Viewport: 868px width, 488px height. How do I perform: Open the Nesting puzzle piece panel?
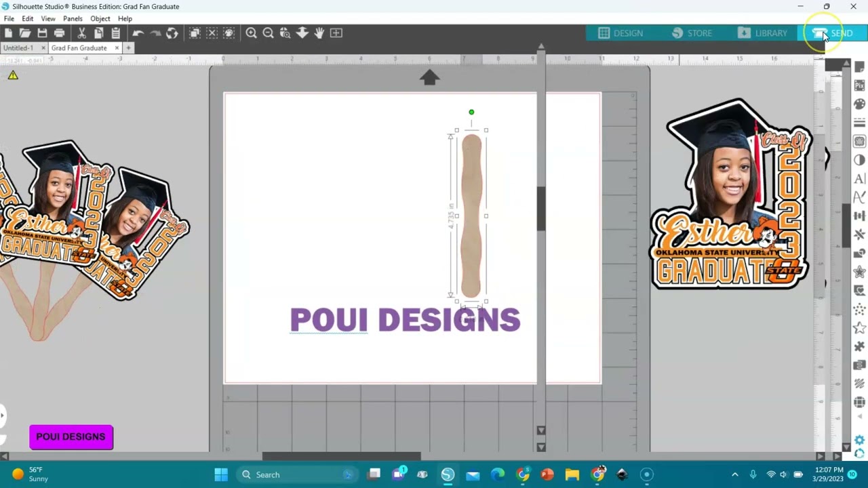click(859, 346)
